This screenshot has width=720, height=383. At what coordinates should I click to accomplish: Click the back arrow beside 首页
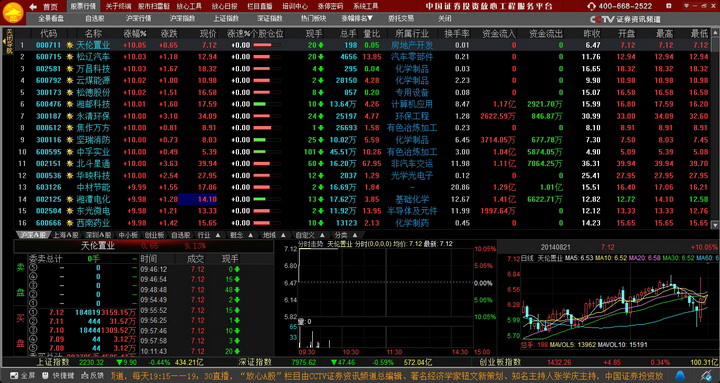pos(33,6)
